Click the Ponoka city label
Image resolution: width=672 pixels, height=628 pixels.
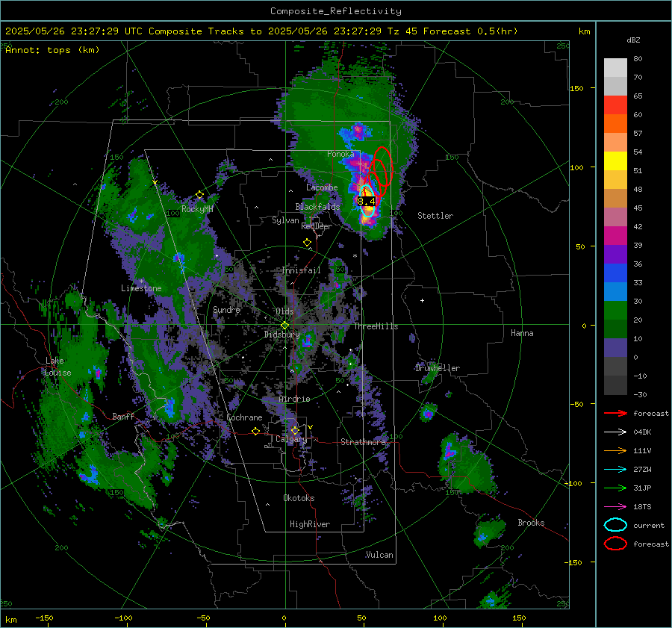tap(340, 154)
